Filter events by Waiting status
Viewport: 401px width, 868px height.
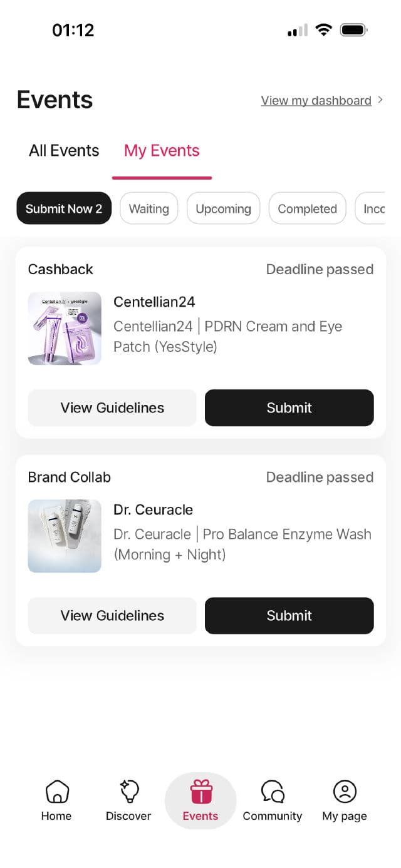(148, 208)
